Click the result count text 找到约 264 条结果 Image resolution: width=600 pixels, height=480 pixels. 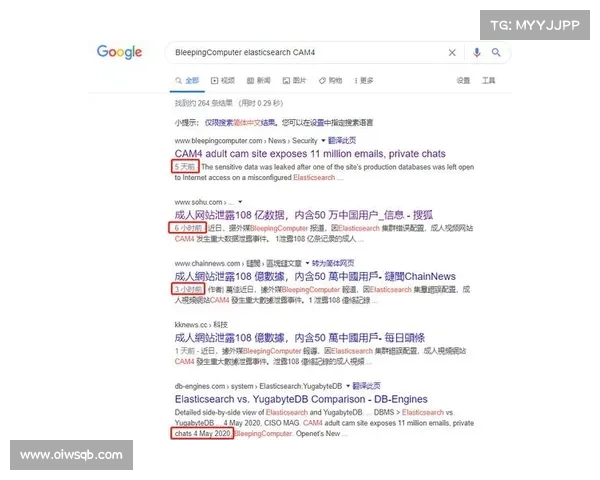tap(204, 103)
